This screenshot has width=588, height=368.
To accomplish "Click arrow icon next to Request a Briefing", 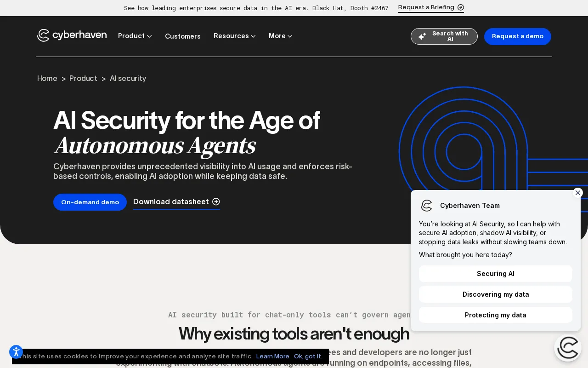I will pos(461,7).
